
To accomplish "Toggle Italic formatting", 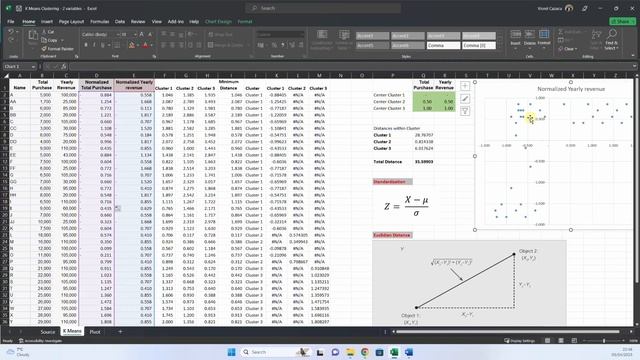I will [x=94, y=45].
